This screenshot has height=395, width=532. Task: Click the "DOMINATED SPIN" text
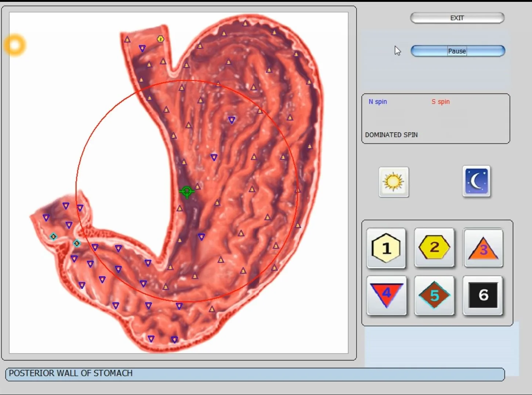click(391, 135)
